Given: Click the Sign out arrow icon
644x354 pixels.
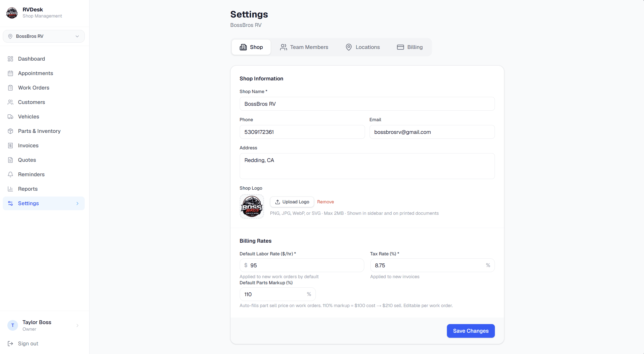Looking at the screenshot, I should click(x=10, y=344).
